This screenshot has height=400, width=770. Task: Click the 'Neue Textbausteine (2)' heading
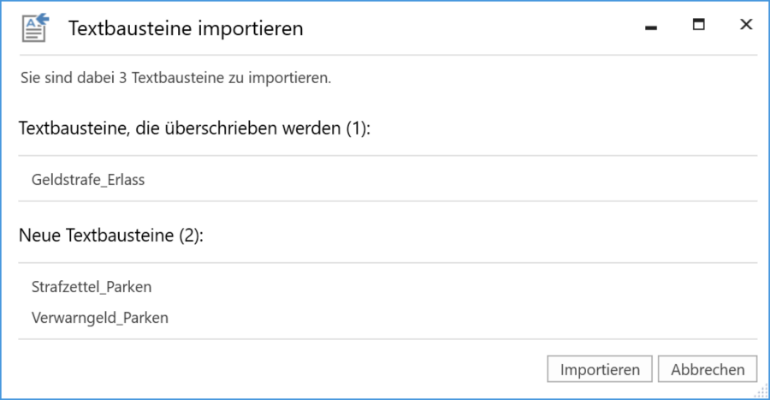tap(110, 236)
